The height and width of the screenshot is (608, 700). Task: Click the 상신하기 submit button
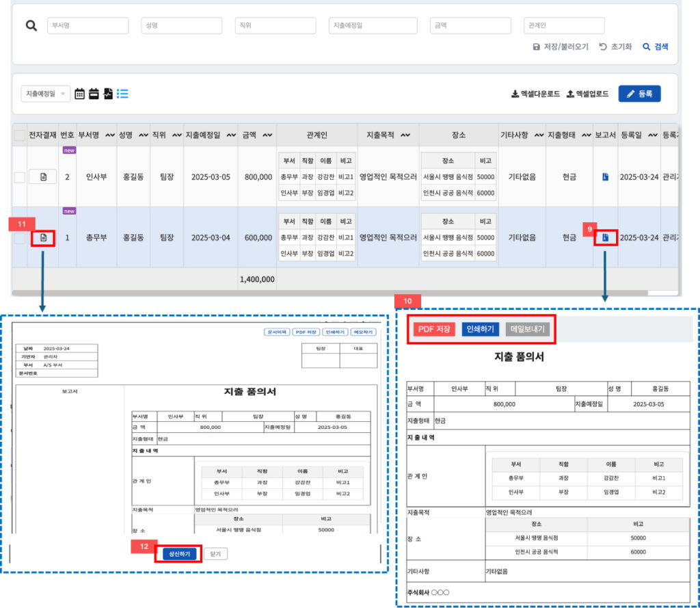pos(178,554)
